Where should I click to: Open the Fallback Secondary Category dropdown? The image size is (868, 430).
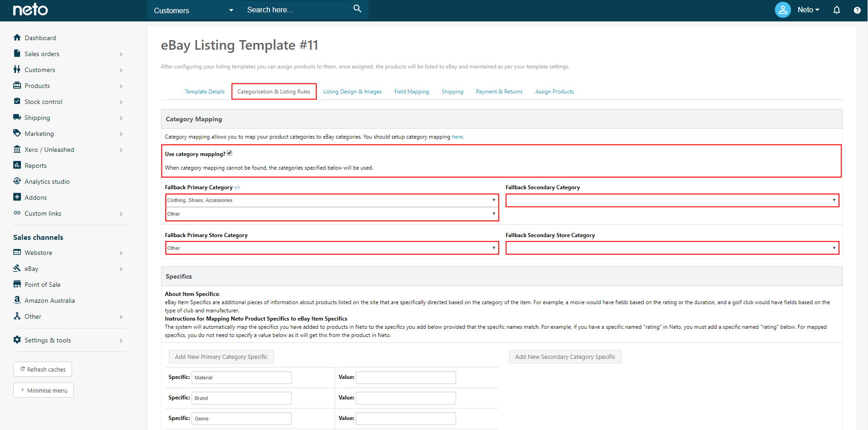click(672, 200)
